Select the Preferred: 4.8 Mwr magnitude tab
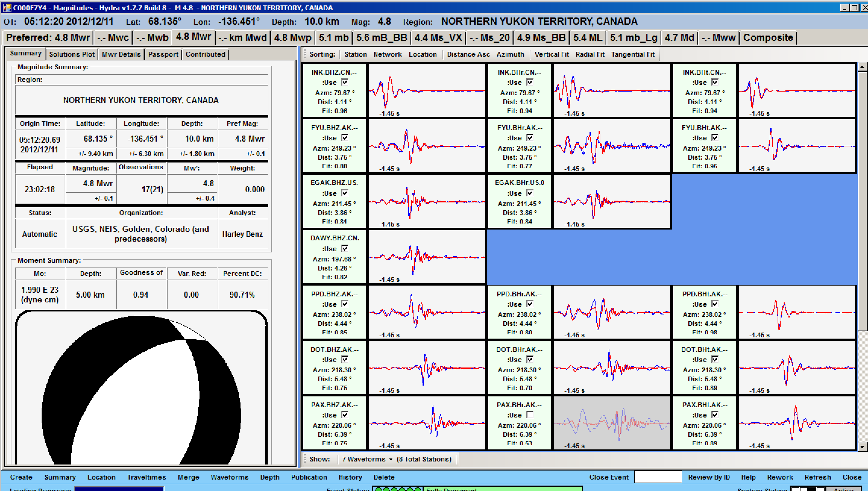Screen dimensions: 868x491 coord(48,37)
